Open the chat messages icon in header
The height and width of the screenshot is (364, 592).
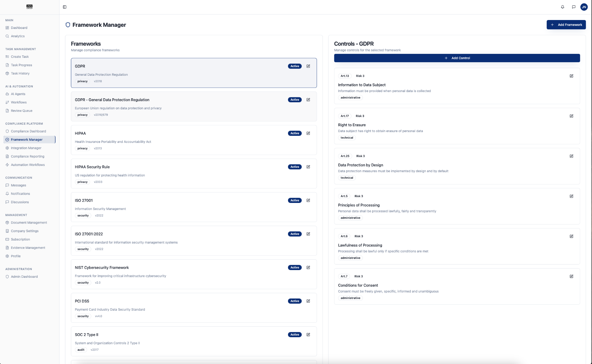pyautogui.click(x=573, y=7)
